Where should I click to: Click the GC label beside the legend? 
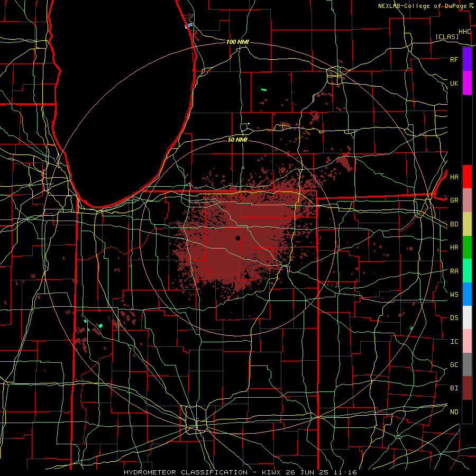(x=454, y=364)
